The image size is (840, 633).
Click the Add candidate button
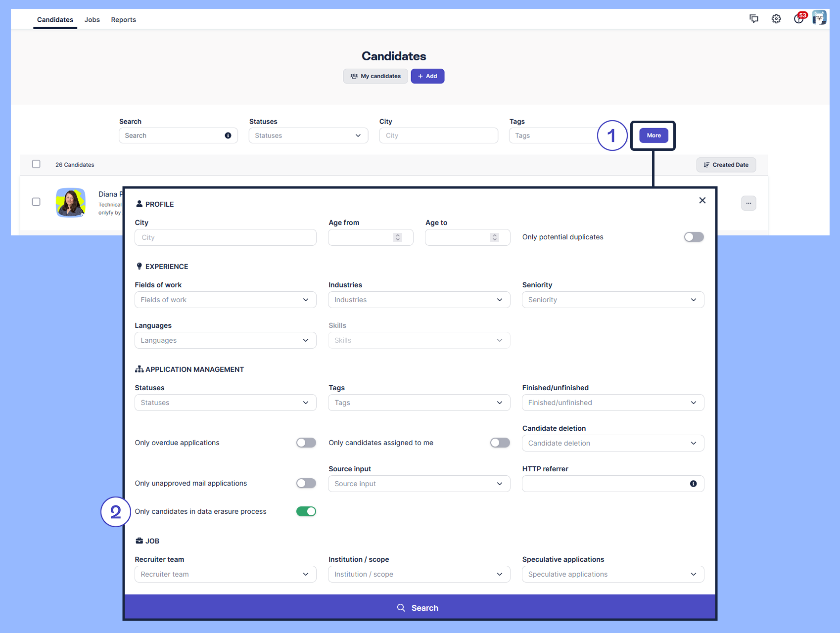pyautogui.click(x=427, y=76)
